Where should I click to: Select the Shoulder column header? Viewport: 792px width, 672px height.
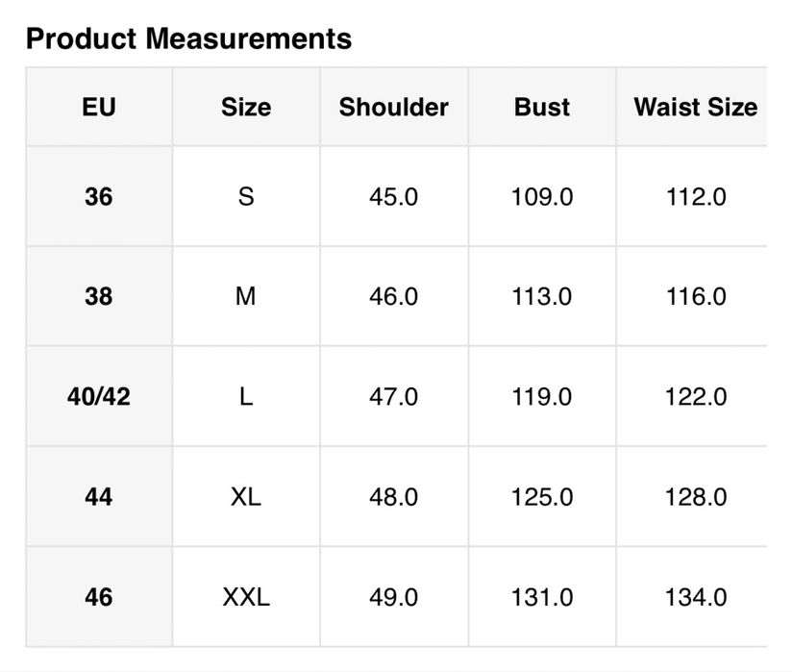coord(393,107)
